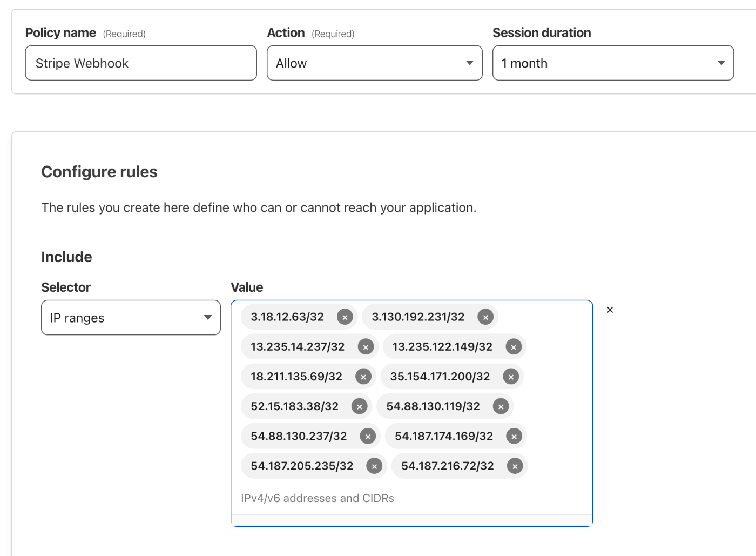Select the 3.18.12.63/32 chip text

click(287, 317)
